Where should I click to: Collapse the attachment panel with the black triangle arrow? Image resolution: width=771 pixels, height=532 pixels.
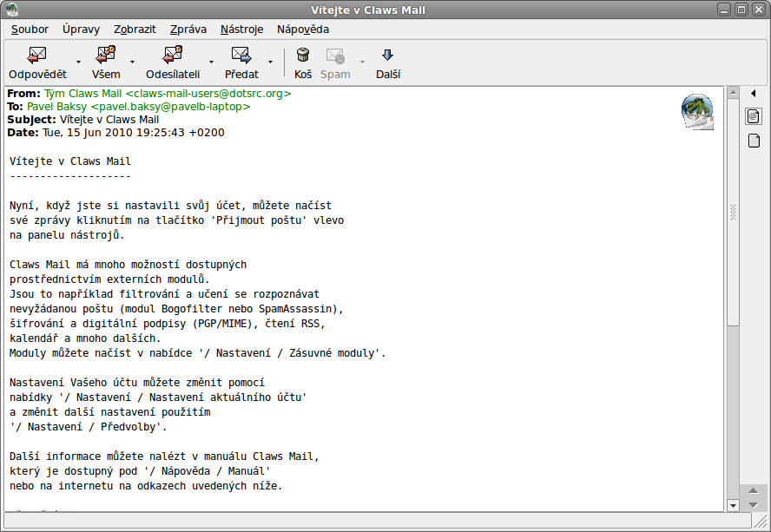tap(753, 94)
